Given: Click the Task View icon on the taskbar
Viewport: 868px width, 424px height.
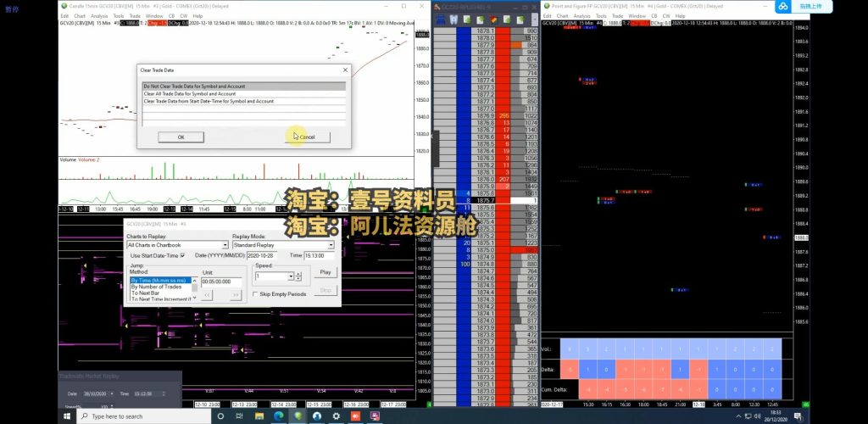Looking at the screenshot, I should 239,416.
